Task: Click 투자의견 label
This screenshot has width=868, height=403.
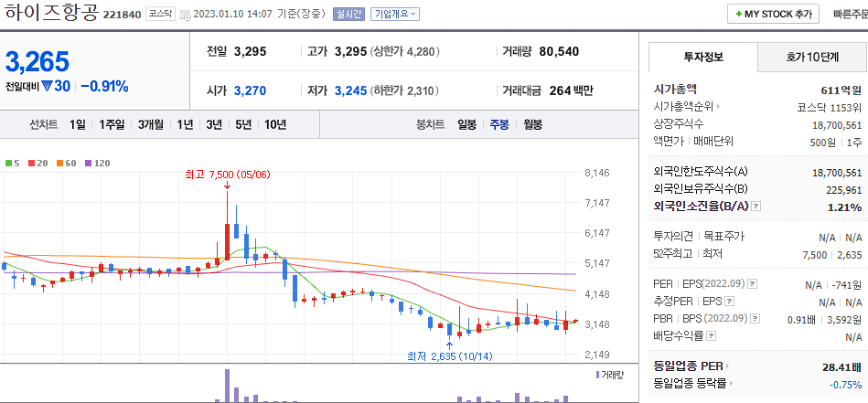Action: click(x=673, y=237)
